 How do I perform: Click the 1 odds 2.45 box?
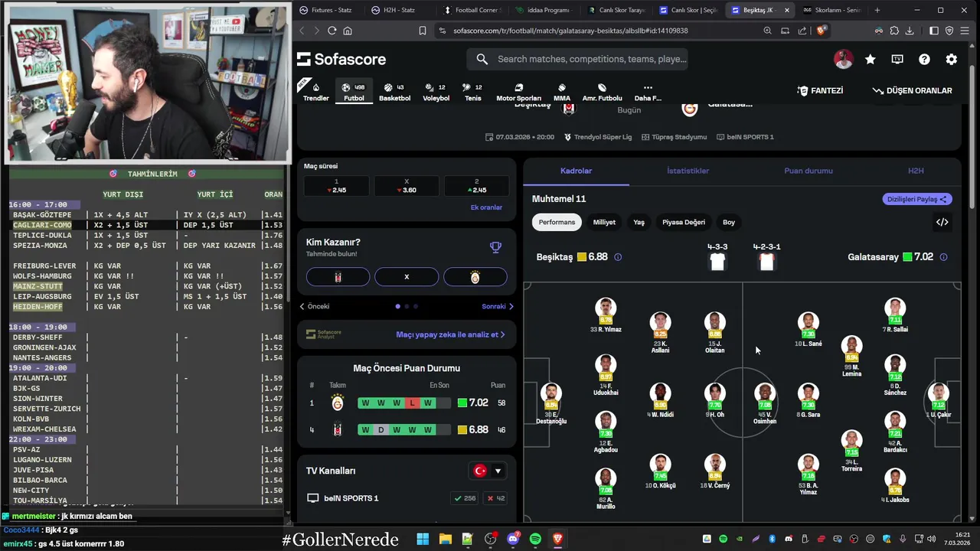pos(336,186)
